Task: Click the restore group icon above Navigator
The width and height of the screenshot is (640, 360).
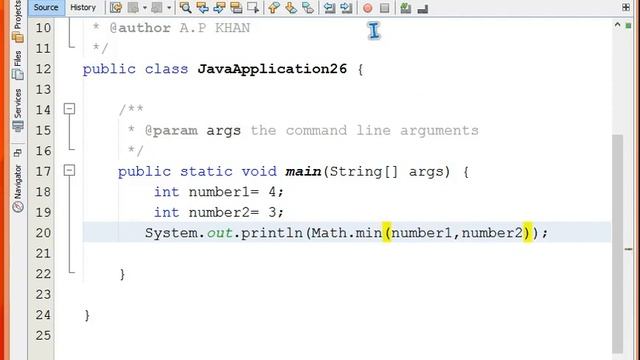Action: (18, 153)
